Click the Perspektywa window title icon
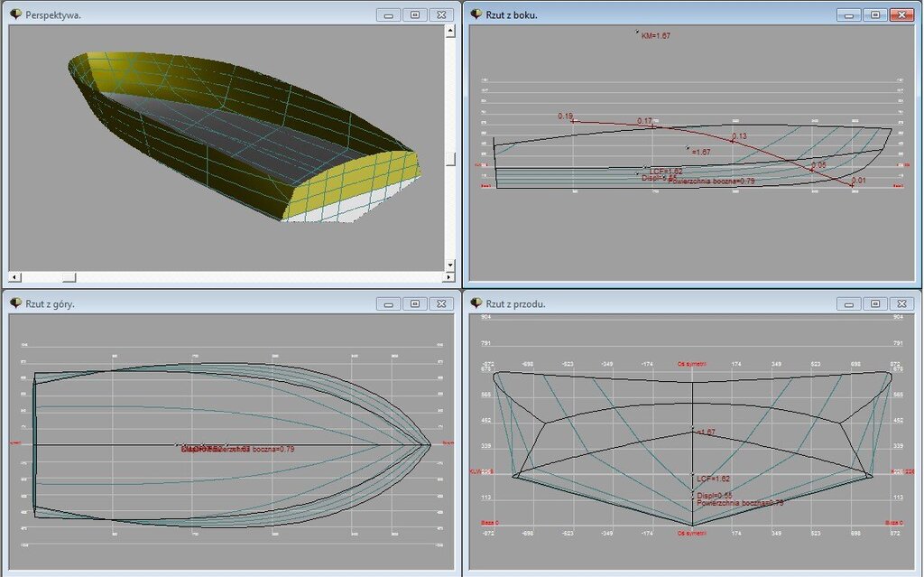Screen dimensions: 924x577 click(x=16, y=14)
